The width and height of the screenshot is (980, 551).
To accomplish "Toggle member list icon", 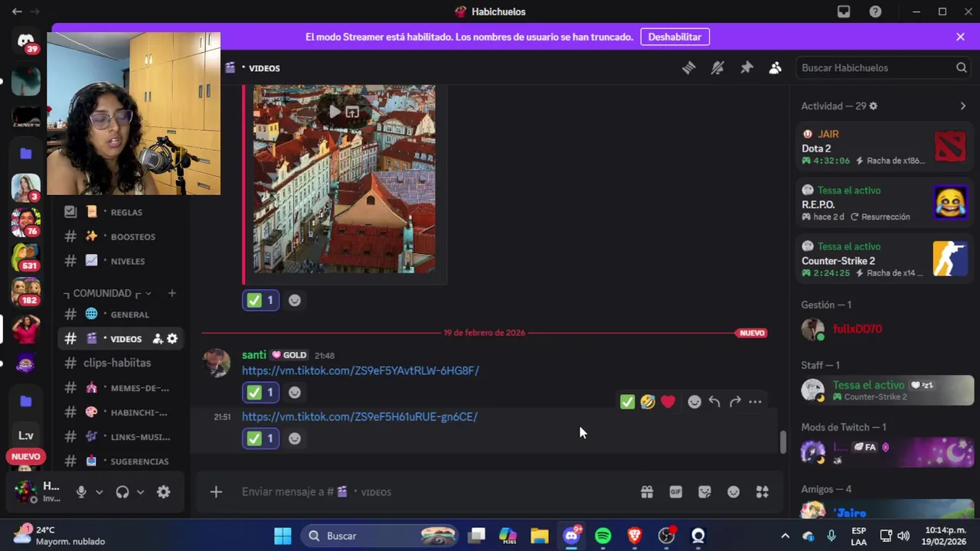I will pyautogui.click(x=776, y=68).
